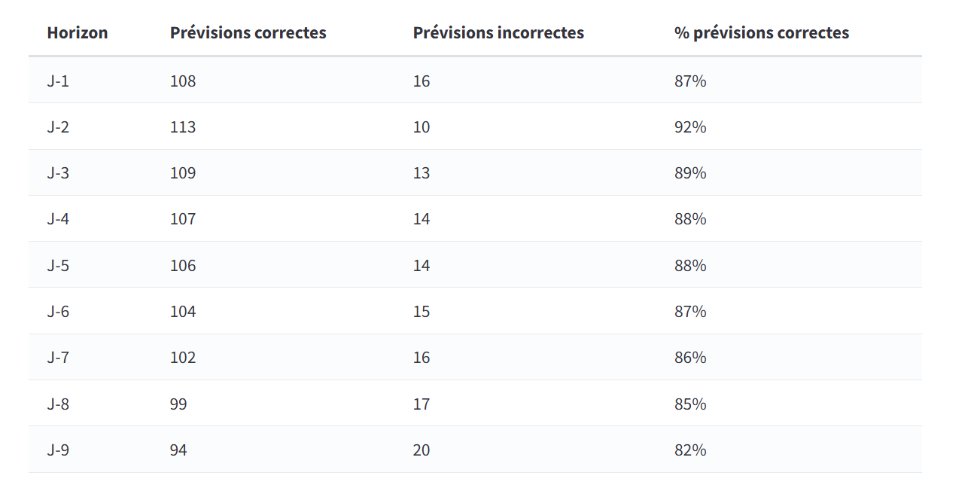Select the 82% percentage cell
Screen dimensions: 980x500
click(690, 450)
